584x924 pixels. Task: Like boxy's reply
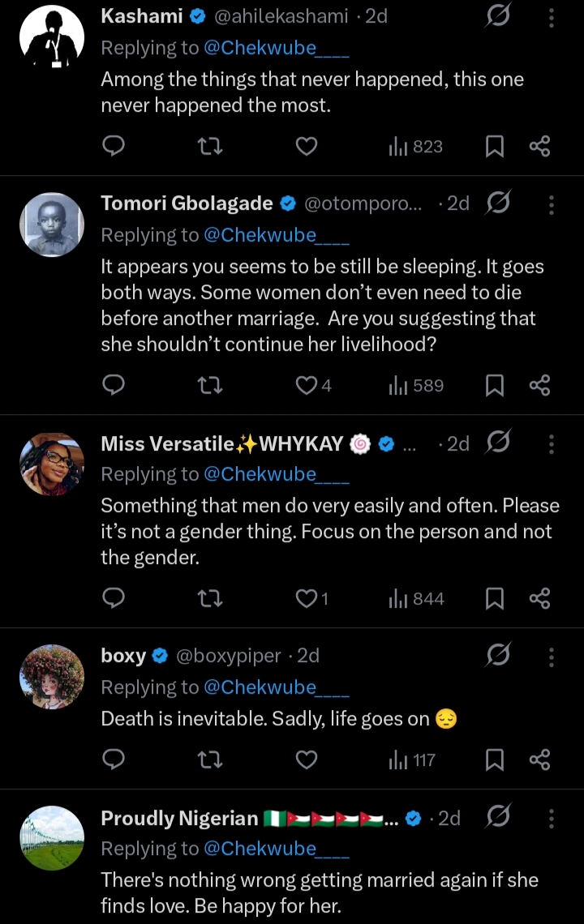tap(306, 759)
